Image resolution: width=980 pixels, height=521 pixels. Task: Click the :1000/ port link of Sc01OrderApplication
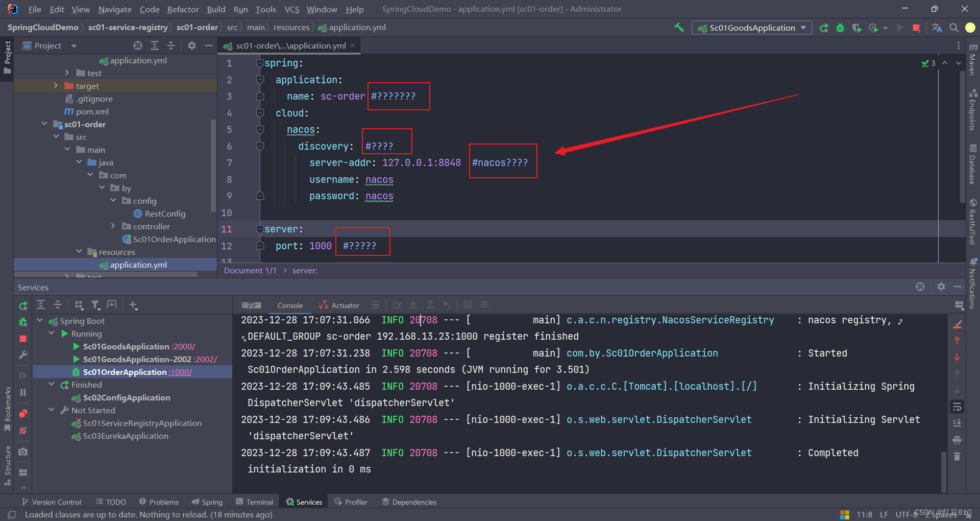[x=181, y=372]
